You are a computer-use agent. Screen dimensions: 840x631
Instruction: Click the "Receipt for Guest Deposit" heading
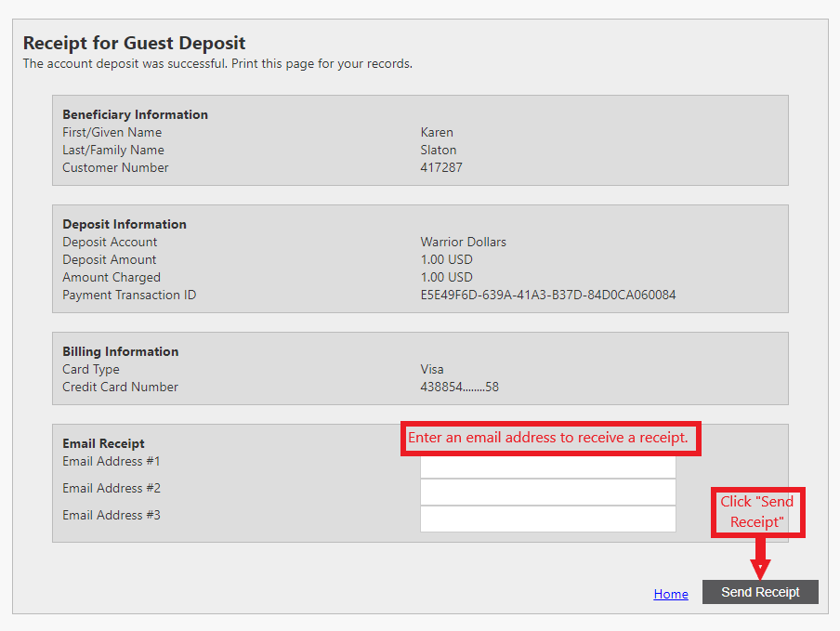[x=134, y=43]
